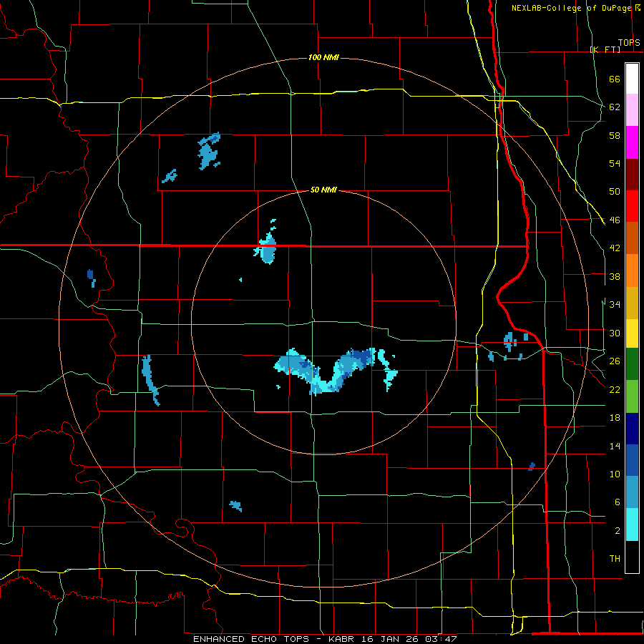Click the legend value '66'
This screenshot has height=644, width=644.
pyautogui.click(x=615, y=79)
